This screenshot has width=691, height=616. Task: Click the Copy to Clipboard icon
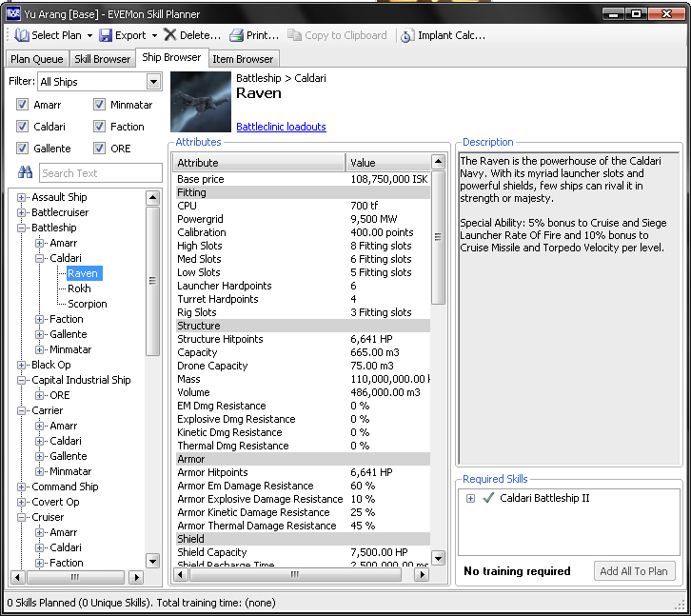pos(294,35)
